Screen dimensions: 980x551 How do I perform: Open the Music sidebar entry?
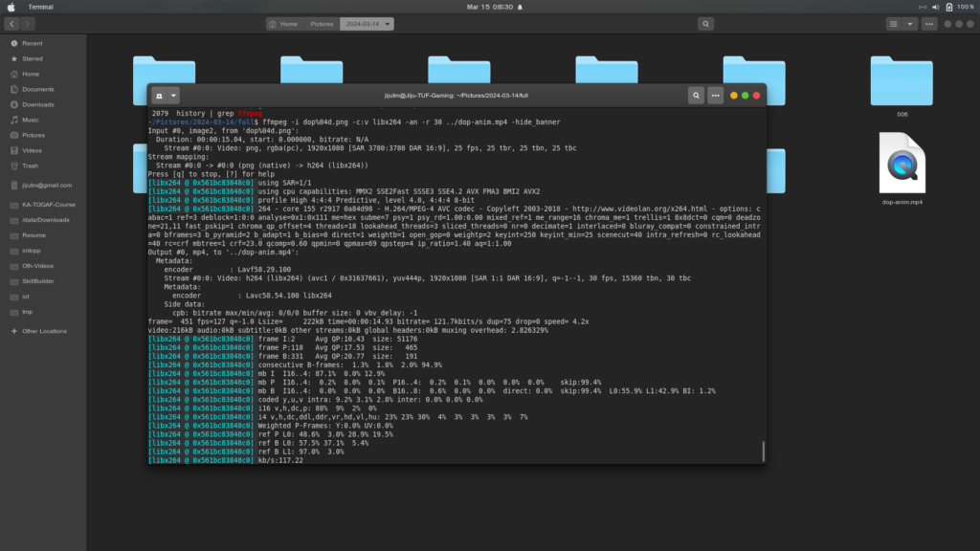click(x=33, y=119)
